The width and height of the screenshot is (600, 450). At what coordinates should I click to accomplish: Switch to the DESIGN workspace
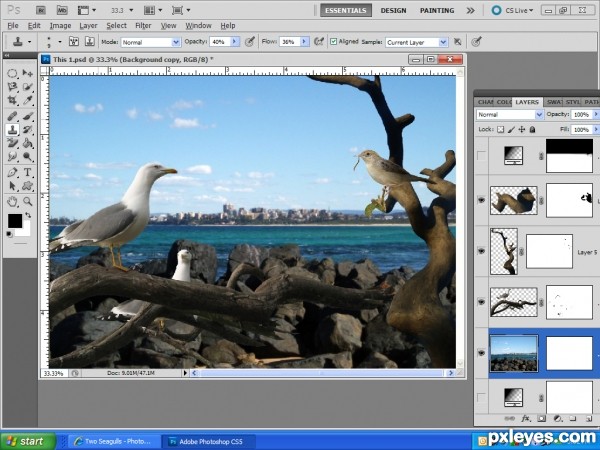coord(393,10)
